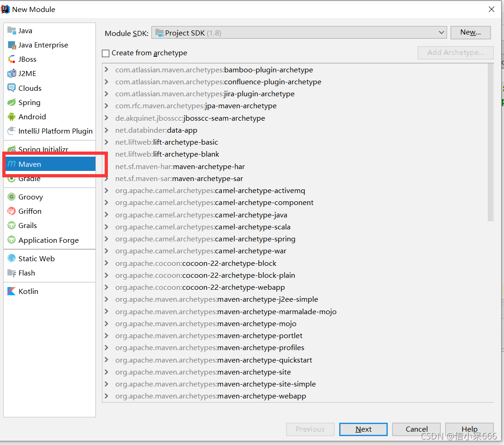Click the JBoss icon

(x=12, y=59)
